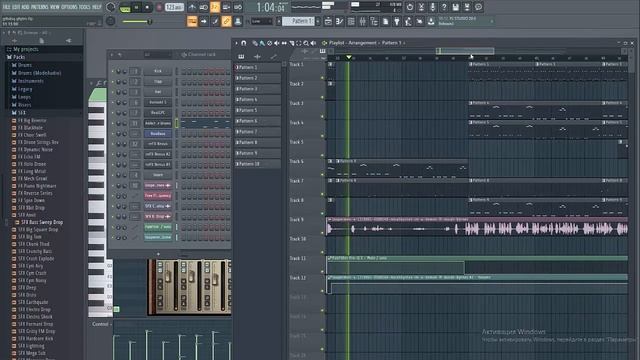Toggle the highlighted countdown before recording icon
The height and width of the screenshot is (360, 640).
215,7
